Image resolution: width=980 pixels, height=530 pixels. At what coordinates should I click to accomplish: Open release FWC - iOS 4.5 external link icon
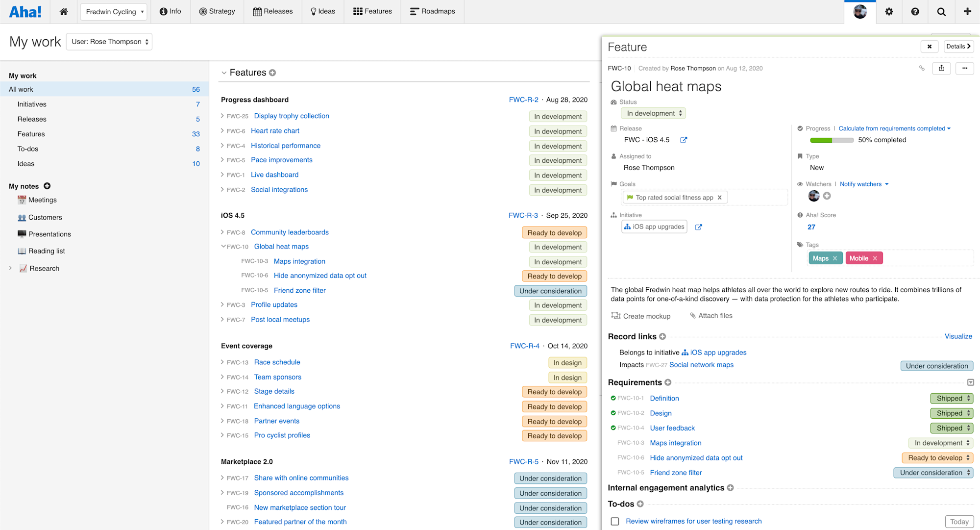684,140
